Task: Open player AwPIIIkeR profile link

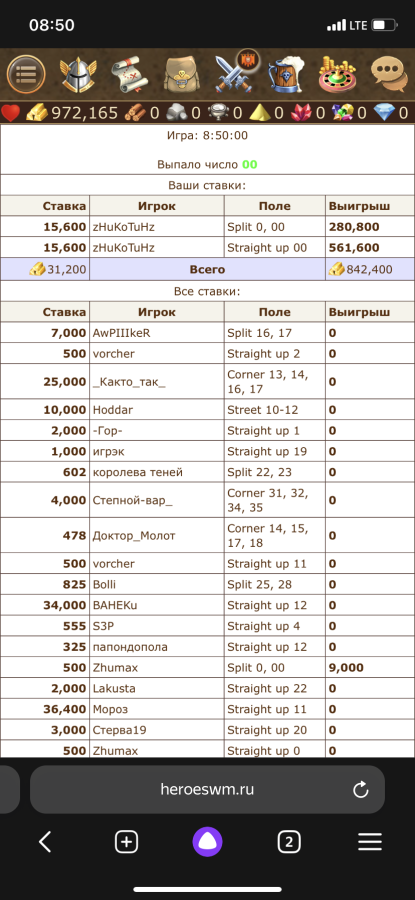Action: point(122,333)
